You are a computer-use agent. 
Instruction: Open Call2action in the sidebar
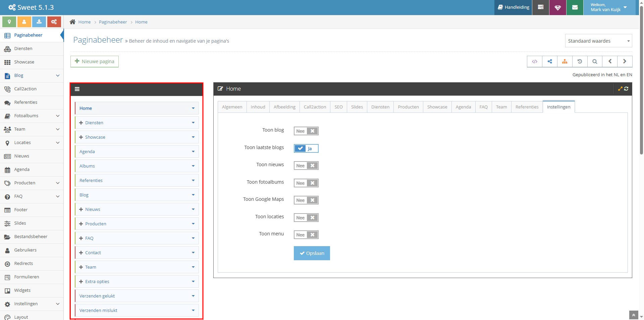click(32, 89)
